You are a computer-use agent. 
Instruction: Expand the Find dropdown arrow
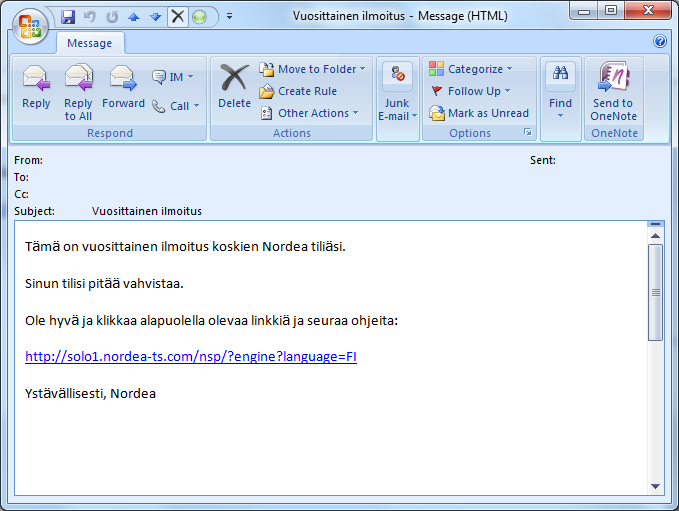point(560,116)
